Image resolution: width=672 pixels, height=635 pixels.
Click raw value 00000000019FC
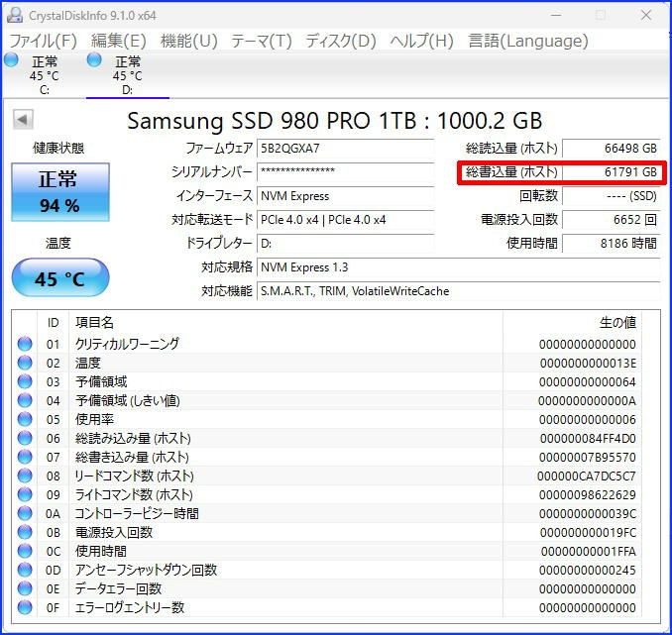588,533
